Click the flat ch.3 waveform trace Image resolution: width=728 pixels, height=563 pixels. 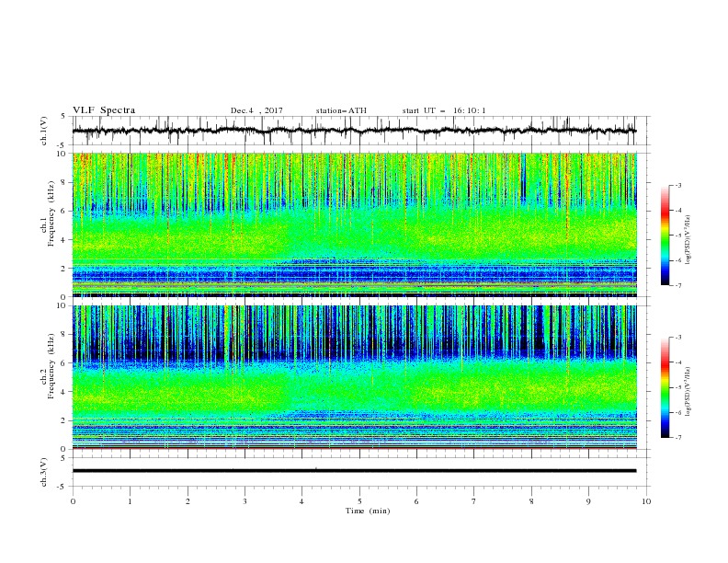(x=355, y=471)
